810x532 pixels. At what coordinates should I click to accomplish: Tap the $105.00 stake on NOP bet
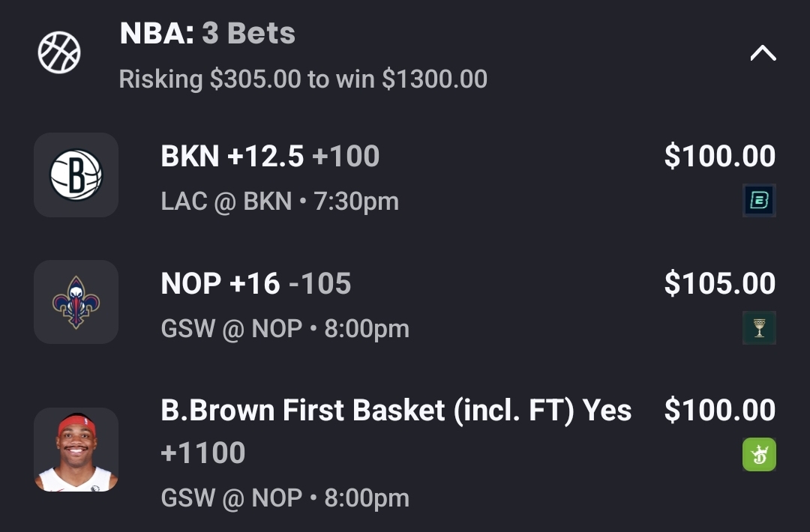[719, 284]
